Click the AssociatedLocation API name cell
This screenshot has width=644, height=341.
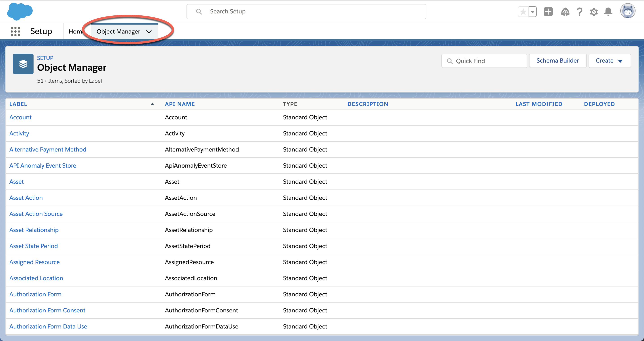point(191,278)
